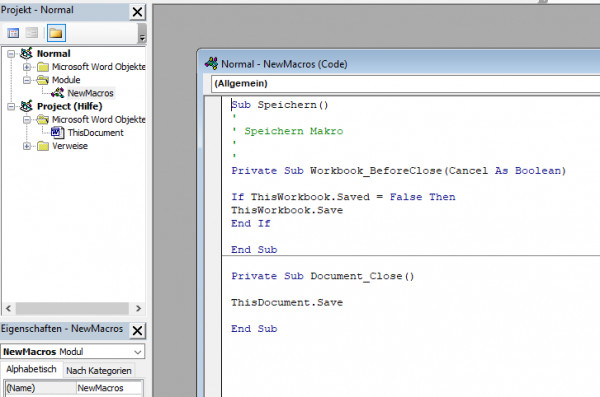The width and height of the screenshot is (600, 397).
Task: Collapse the Project (Hilfe) node
Action: coord(11,106)
